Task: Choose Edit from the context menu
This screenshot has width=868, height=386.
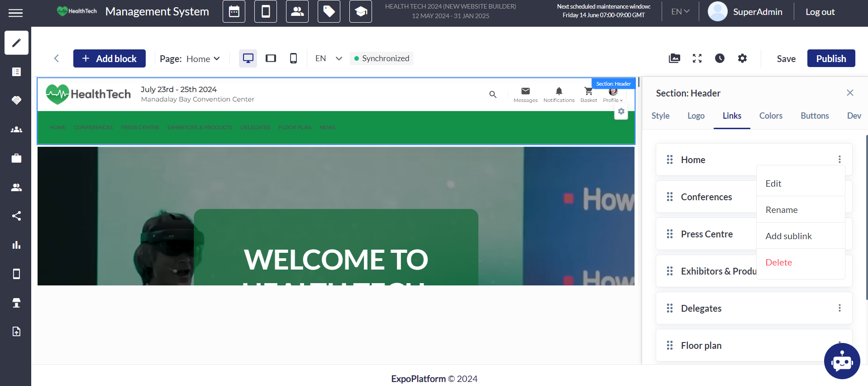Action: tap(801, 183)
